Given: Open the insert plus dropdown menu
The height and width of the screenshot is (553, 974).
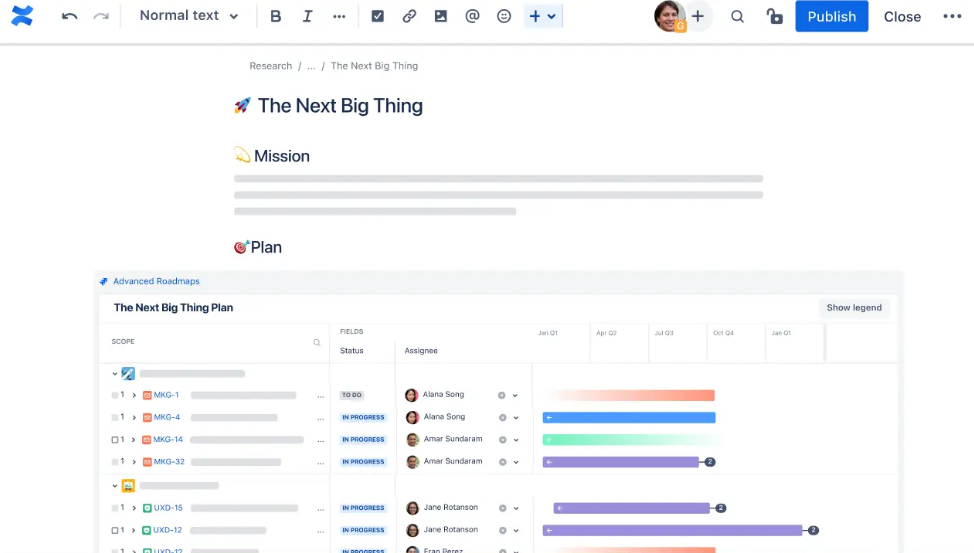Looking at the screenshot, I should coord(543,16).
